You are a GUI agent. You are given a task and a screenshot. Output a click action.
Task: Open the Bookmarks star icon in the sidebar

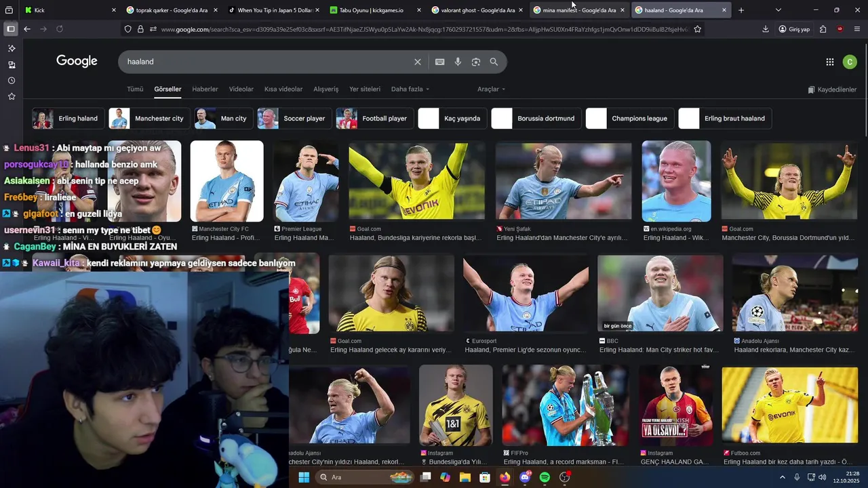coord(12,97)
